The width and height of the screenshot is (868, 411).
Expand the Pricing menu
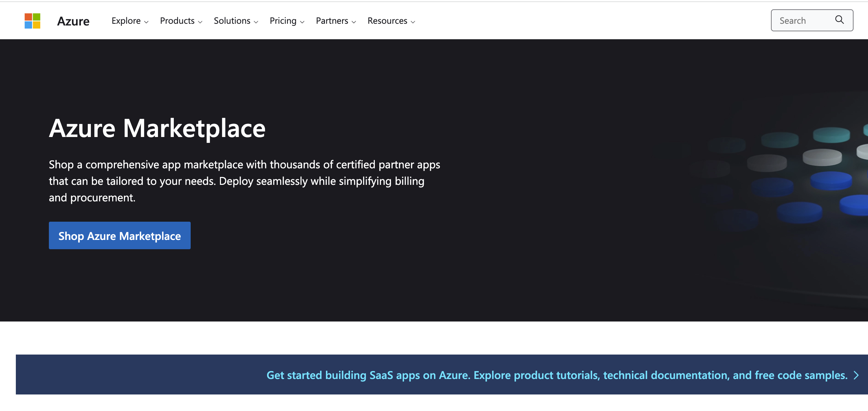[x=287, y=21]
